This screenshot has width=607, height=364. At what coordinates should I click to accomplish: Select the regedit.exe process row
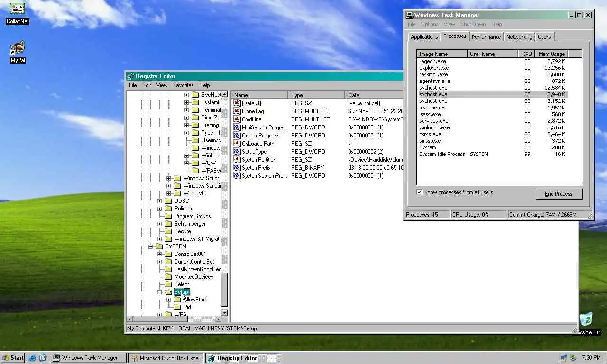(x=492, y=61)
